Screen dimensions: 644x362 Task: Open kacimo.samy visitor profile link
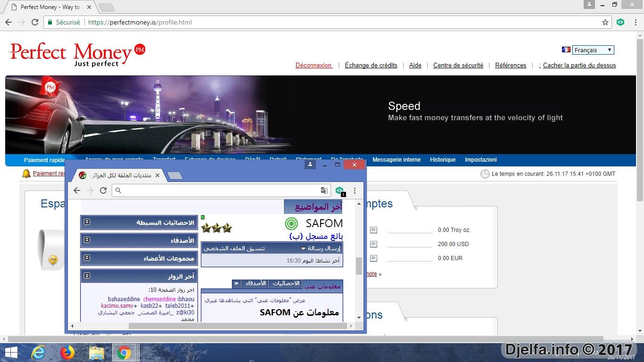[x=117, y=306]
